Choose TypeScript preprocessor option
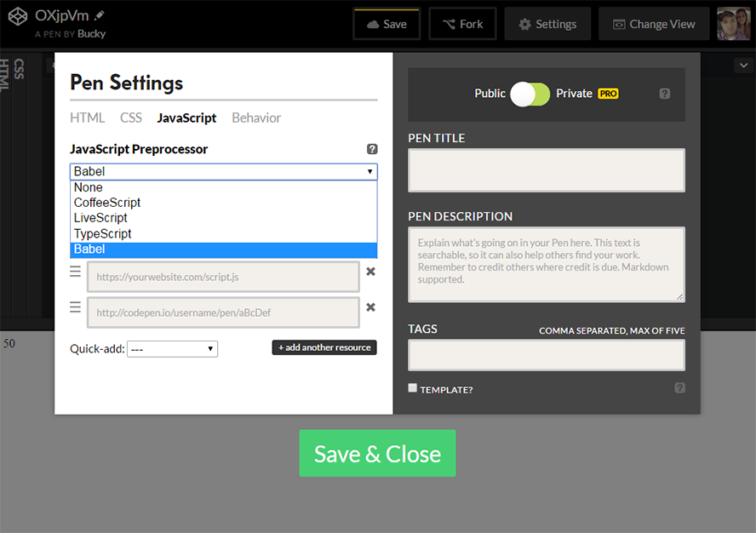The height and width of the screenshot is (533, 756). coord(224,233)
